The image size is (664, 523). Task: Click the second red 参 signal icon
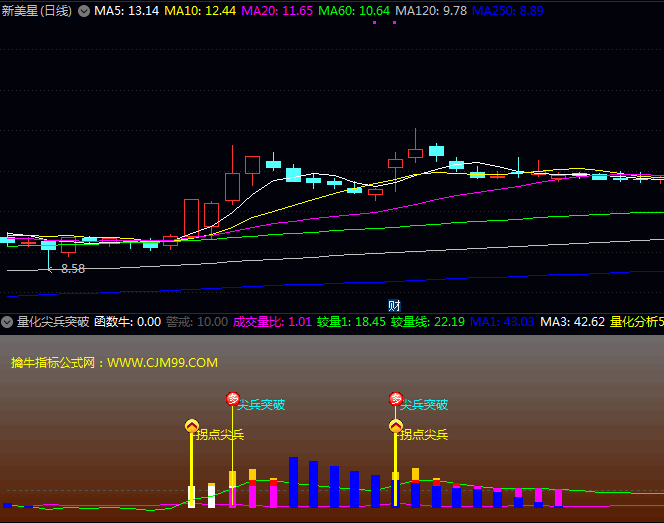click(396, 399)
